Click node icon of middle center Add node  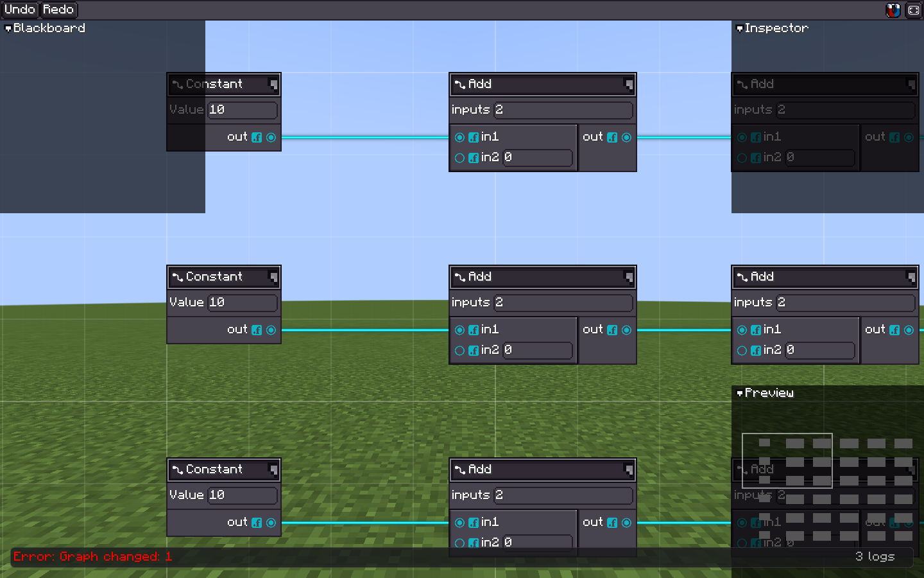460,277
